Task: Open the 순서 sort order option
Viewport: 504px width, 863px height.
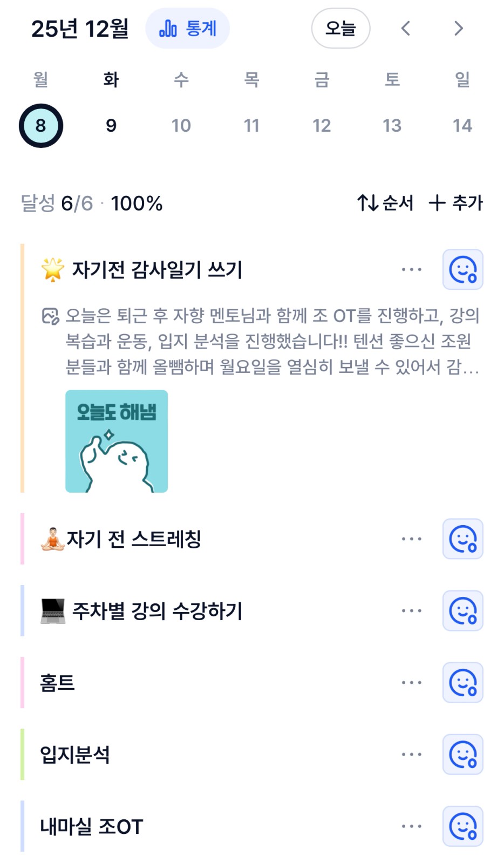Action: tap(385, 203)
